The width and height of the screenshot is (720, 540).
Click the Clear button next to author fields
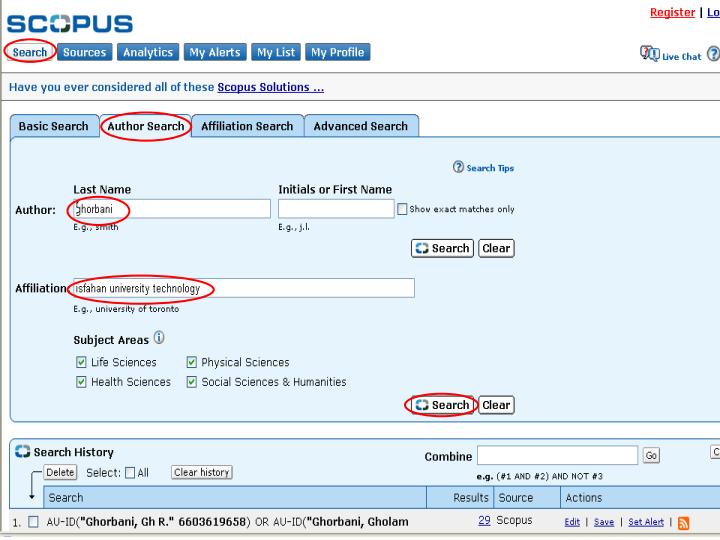click(496, 248)
